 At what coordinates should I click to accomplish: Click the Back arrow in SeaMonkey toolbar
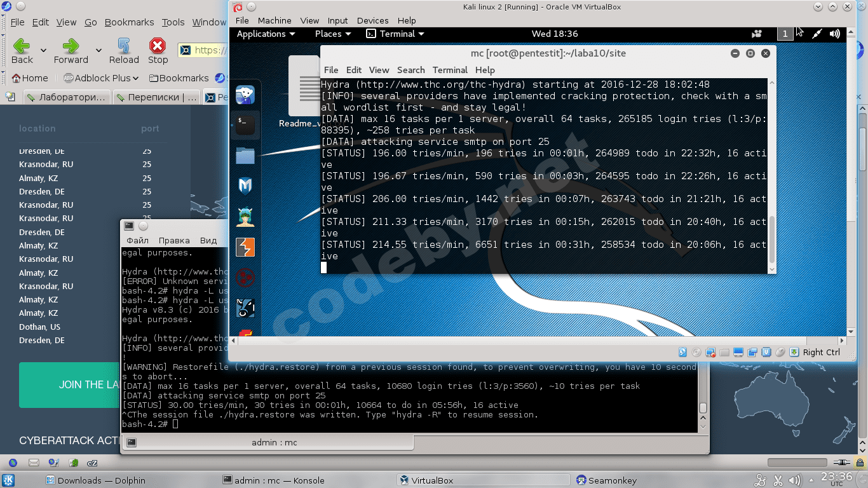point(22,46)
